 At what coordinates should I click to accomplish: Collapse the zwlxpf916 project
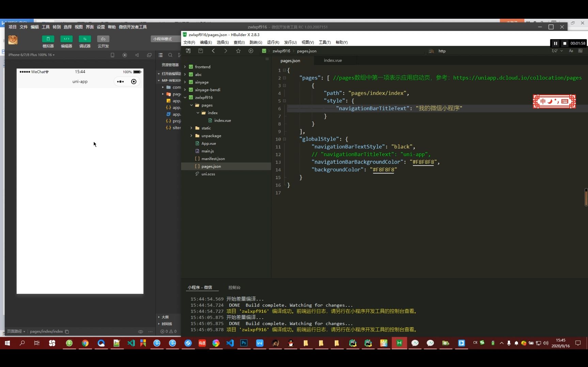click(185, 98)
